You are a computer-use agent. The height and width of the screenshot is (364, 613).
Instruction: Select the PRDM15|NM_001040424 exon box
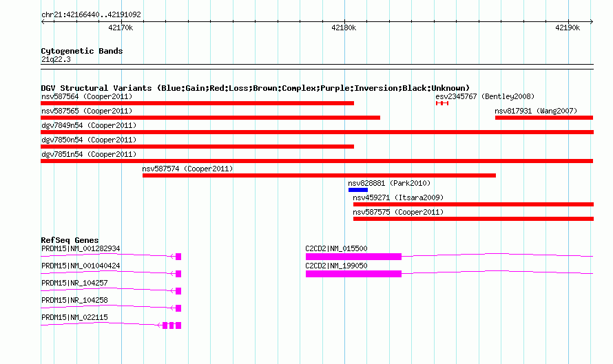[x=178, y=274]
